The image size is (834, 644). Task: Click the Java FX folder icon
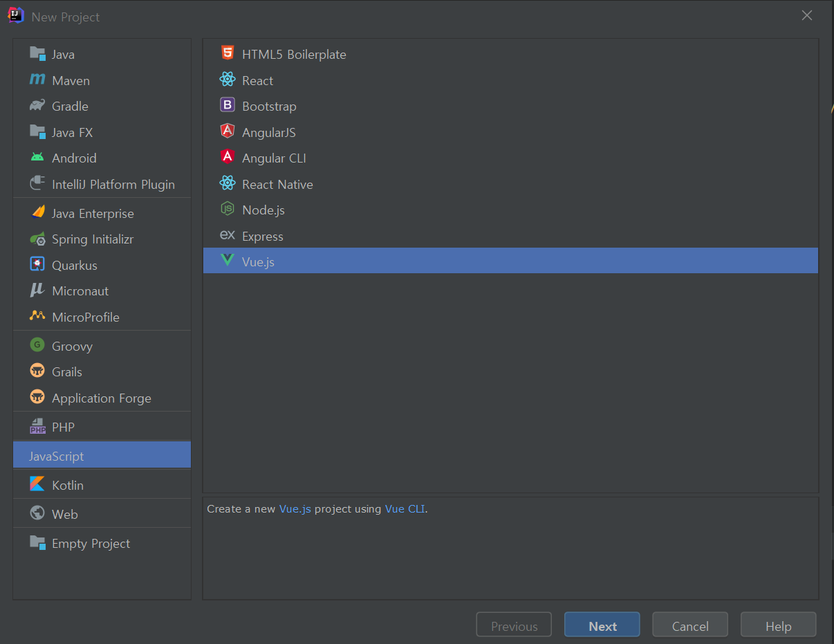point(37,132)
